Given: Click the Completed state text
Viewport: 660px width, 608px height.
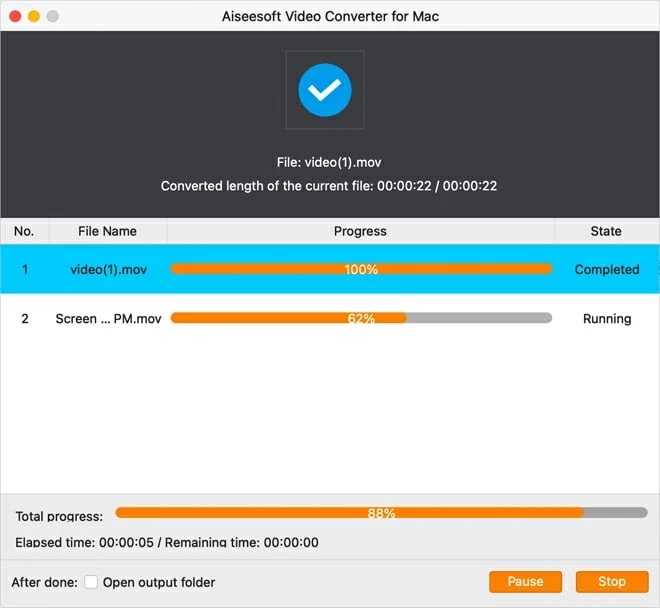Looking at the screenshot, I should coord(607,269).
